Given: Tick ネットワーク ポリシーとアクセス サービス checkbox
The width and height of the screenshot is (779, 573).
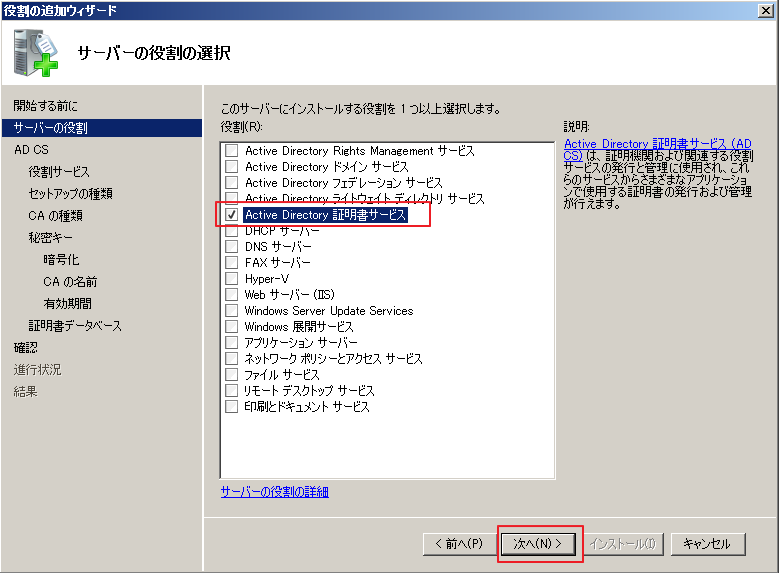Looking at the screenshot, I should tap(232, 358).
